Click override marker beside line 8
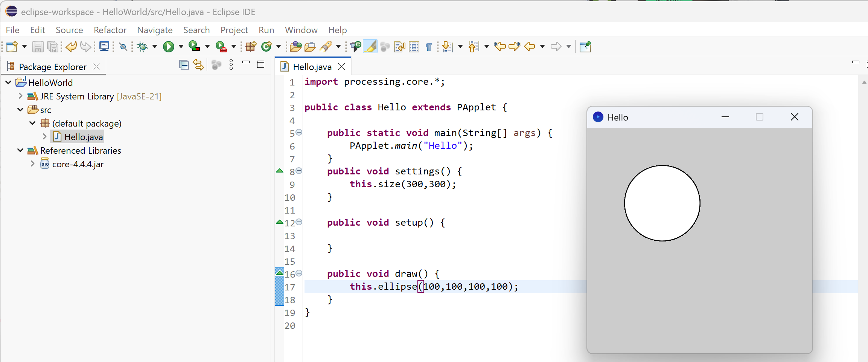This screenshot has width=868, height=362. (x=280, y=171)
